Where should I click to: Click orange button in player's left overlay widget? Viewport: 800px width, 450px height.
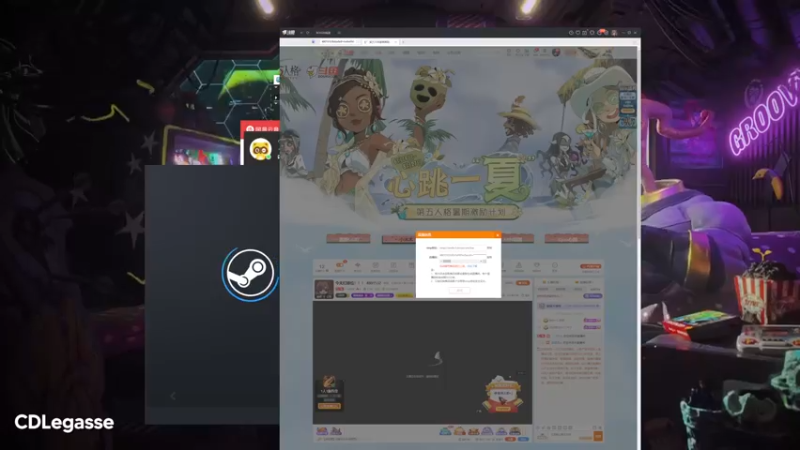click(329, 406)
